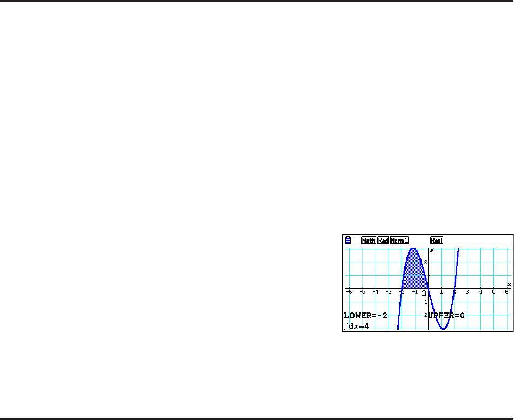Click the origin label O

tap(424, 294)
